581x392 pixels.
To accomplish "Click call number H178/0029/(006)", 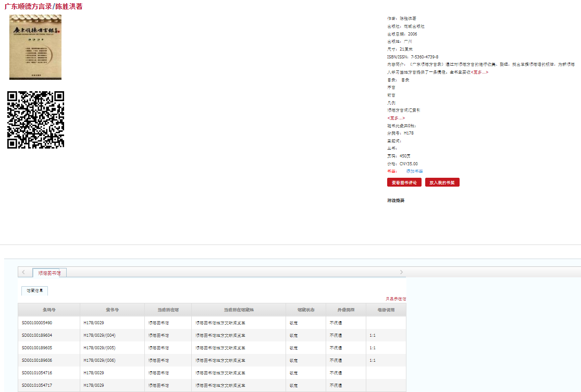I will (x=100, y=361).
